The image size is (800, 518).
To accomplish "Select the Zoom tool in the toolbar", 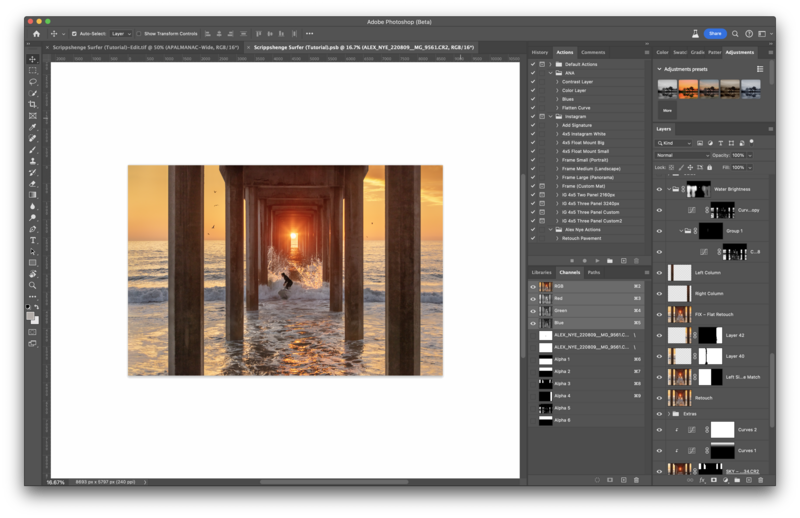I will click(33, 285).
